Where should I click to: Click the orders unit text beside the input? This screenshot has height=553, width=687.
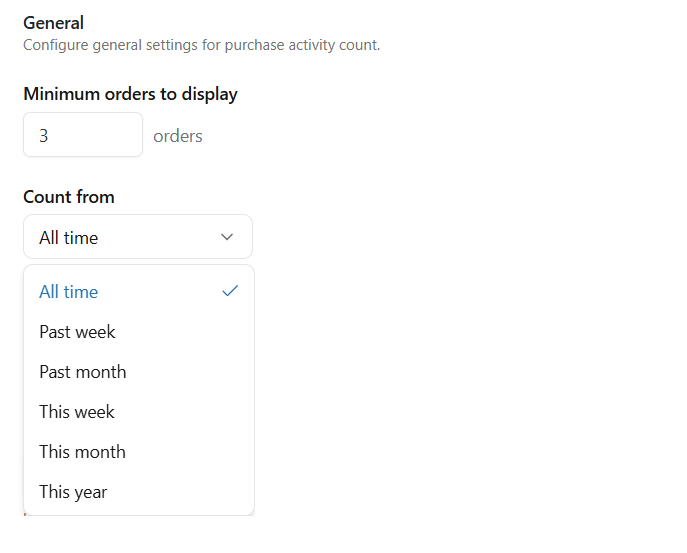(x=178, y=136)
